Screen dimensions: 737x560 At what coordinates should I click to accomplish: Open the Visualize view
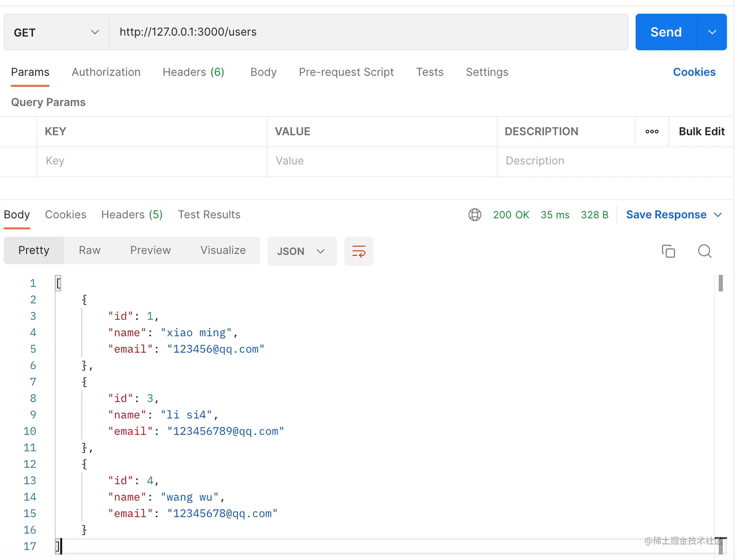[x=223, y=251]
